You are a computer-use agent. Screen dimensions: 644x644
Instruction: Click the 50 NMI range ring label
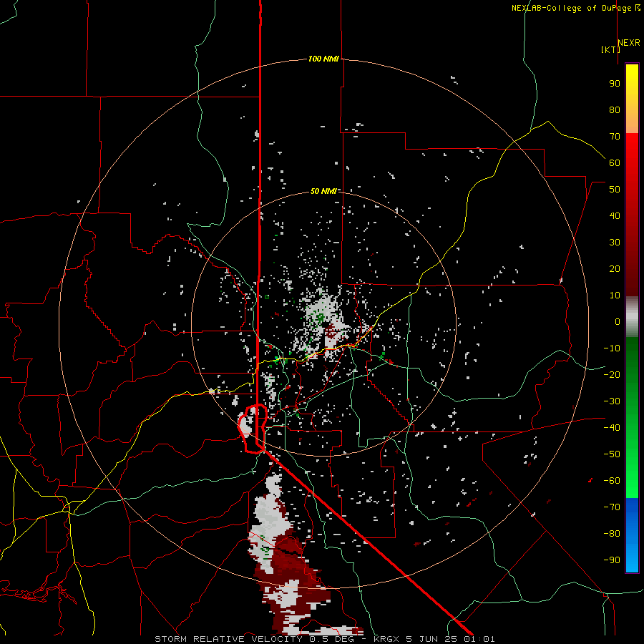(323, 191)
